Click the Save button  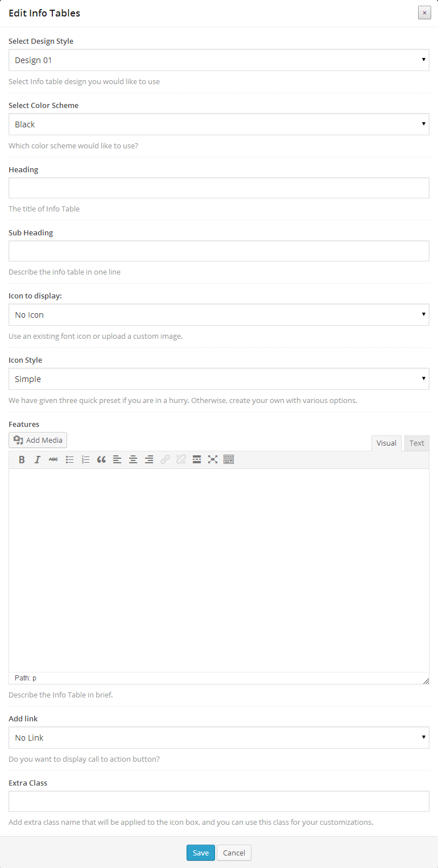click(x=200, y=853)
